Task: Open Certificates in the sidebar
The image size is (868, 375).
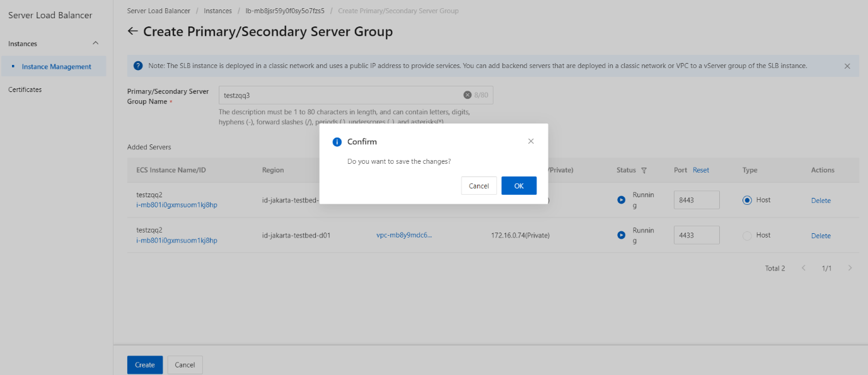Action: pos(25,89)
